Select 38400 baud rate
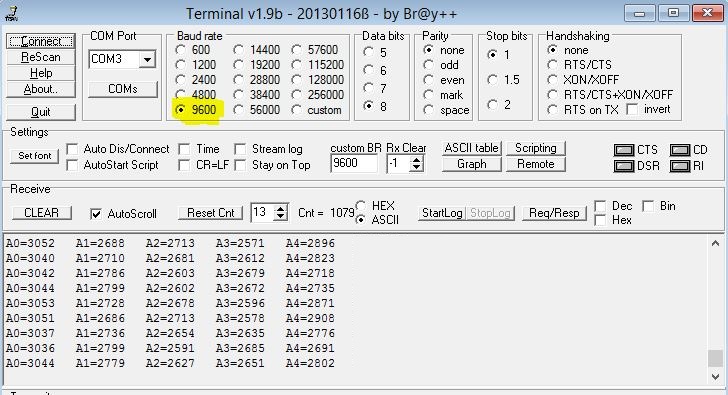The height and width of the screenshot is (395, 728). (x=238, y=95)
